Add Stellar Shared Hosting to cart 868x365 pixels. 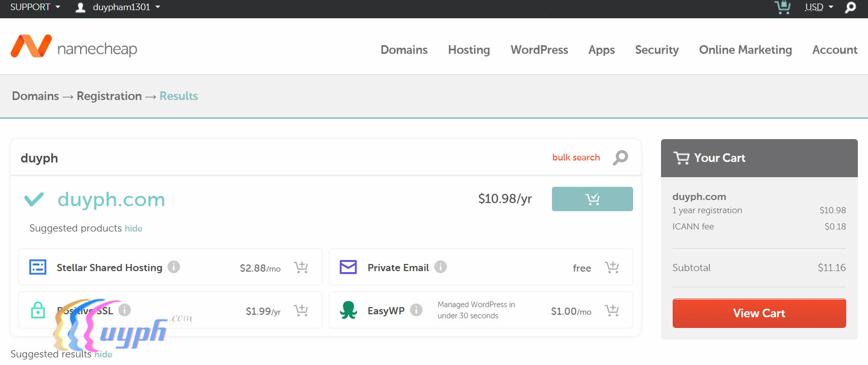[301, 268]
